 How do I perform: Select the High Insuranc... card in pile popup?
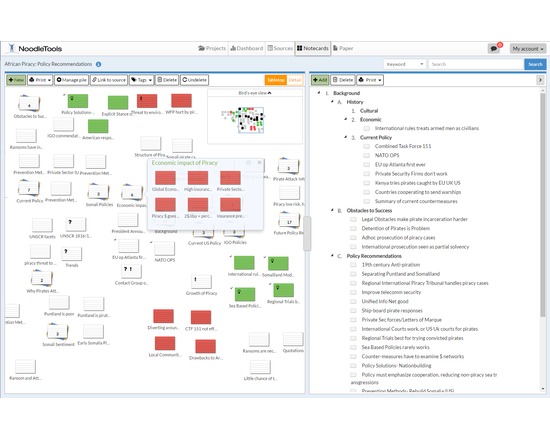[x=198, y=178]
